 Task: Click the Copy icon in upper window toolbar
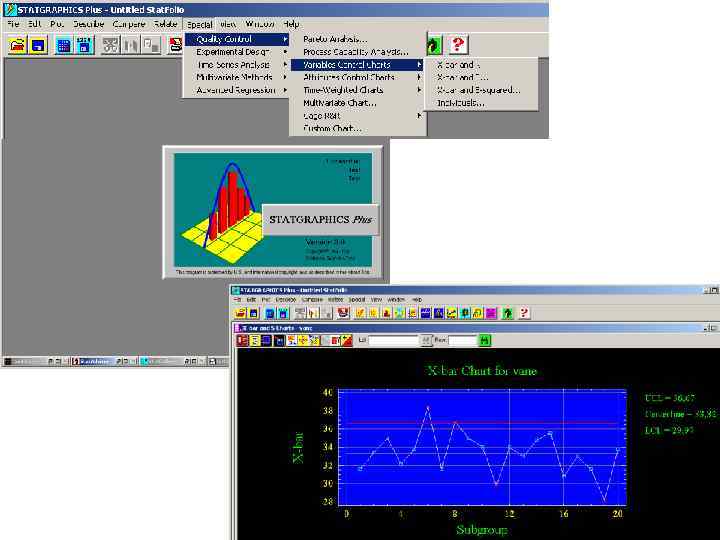click(130, 45)
